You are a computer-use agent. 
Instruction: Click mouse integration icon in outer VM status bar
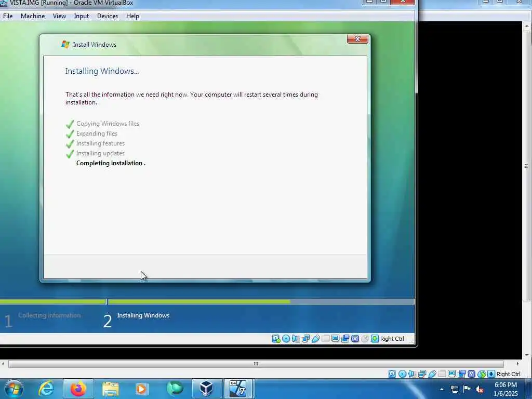click(482, 374)
